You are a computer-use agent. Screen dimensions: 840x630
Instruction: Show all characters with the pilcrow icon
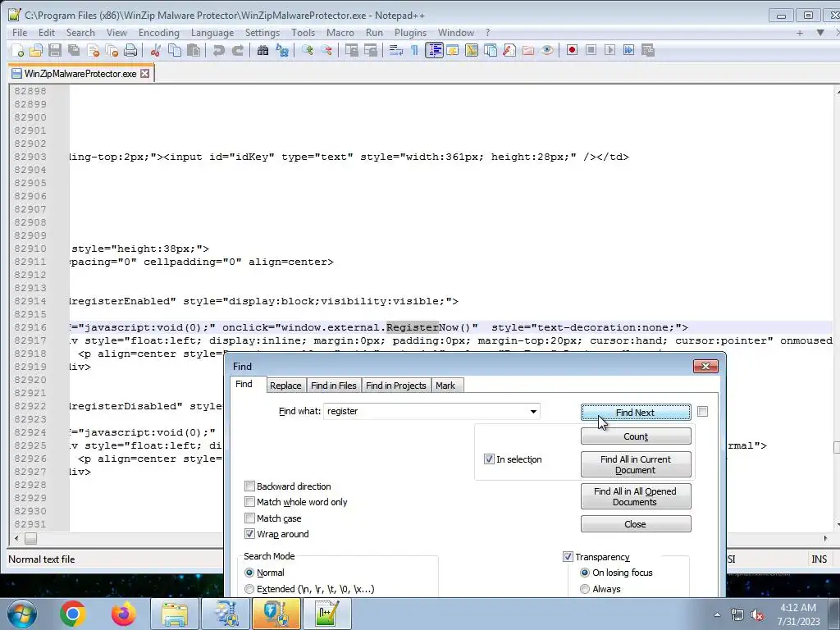pos(414,50)
